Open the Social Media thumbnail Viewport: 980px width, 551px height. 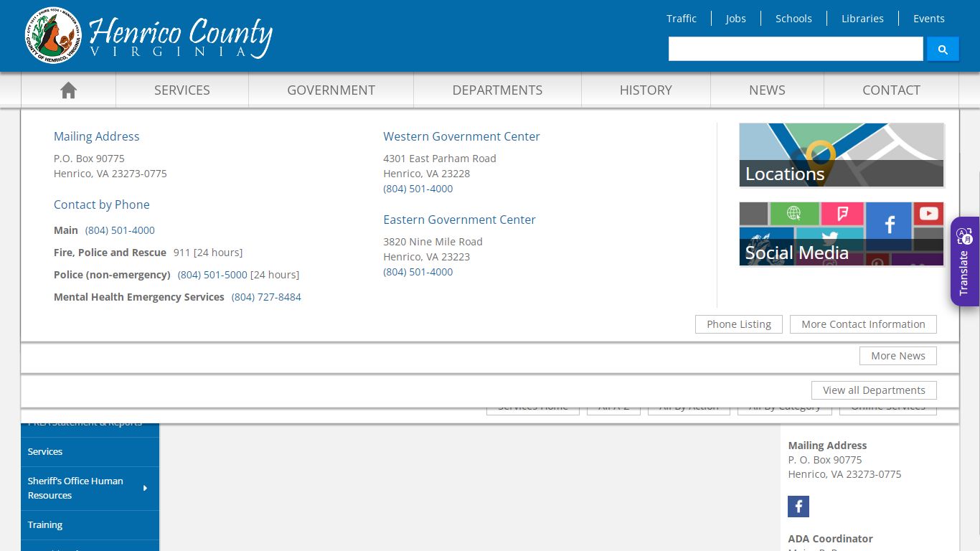tap(842, 234)
